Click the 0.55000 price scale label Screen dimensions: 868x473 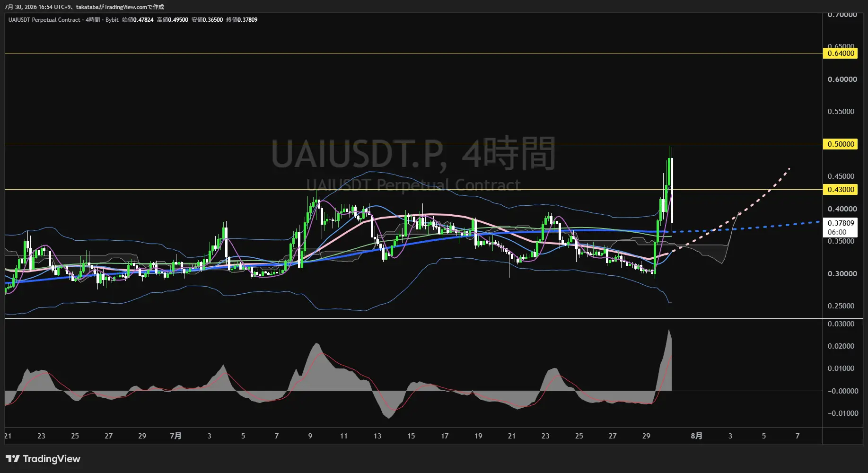point(841,112)
